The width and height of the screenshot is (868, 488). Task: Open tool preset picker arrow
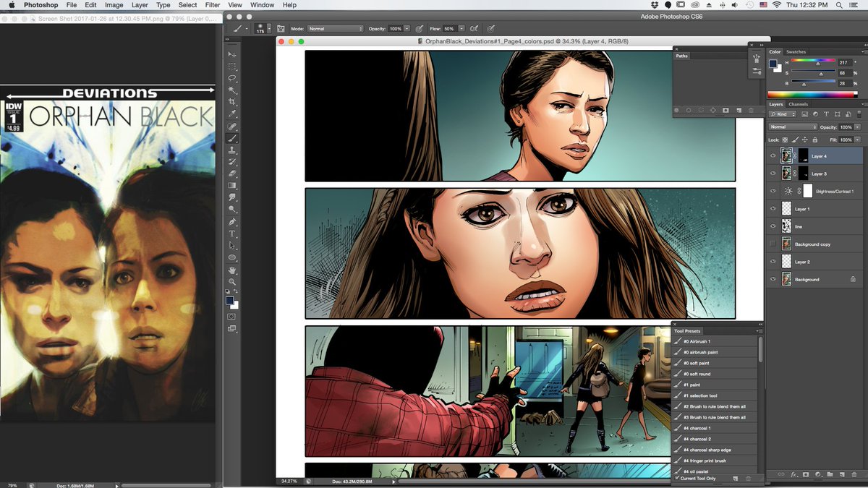tap(246, 29)
